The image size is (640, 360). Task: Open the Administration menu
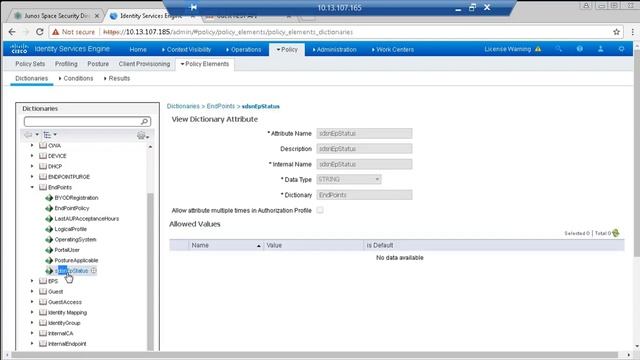point(334,49)
